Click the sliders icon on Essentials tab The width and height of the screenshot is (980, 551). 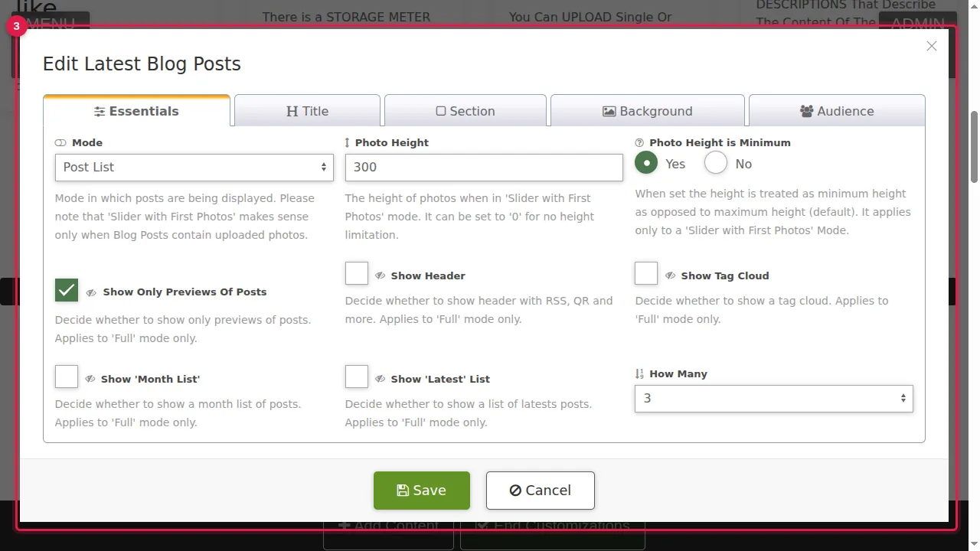pyautogui.click(x=100, y=112)
